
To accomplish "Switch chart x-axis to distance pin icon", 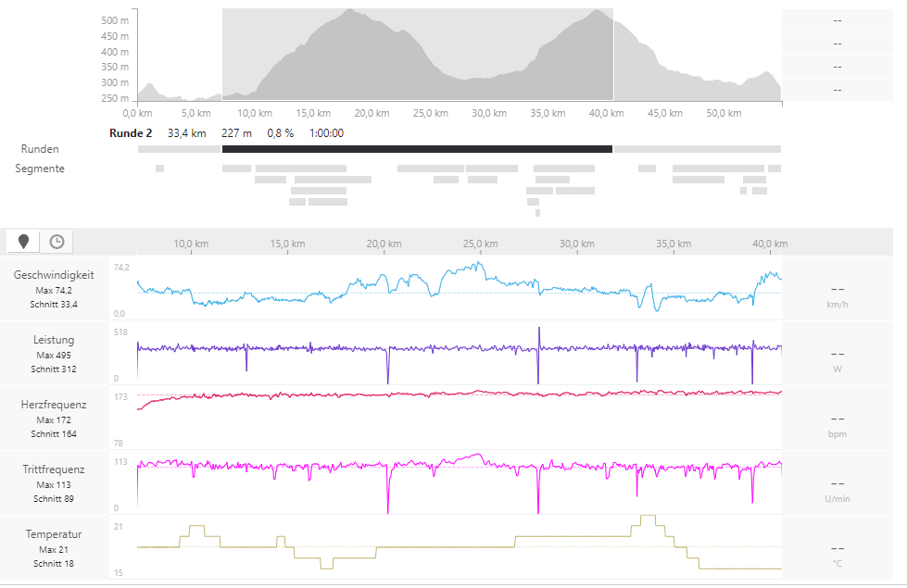I will [x=23, y=242].
